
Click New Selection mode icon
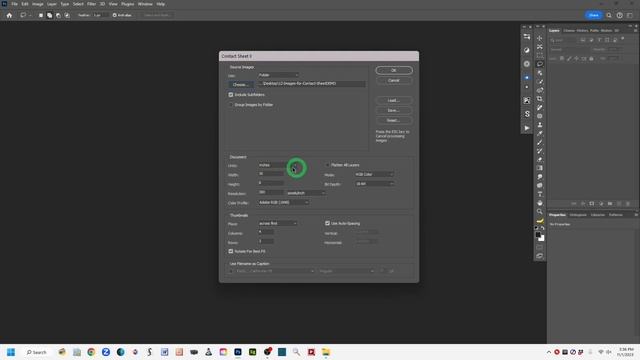(x=41, y=15)
